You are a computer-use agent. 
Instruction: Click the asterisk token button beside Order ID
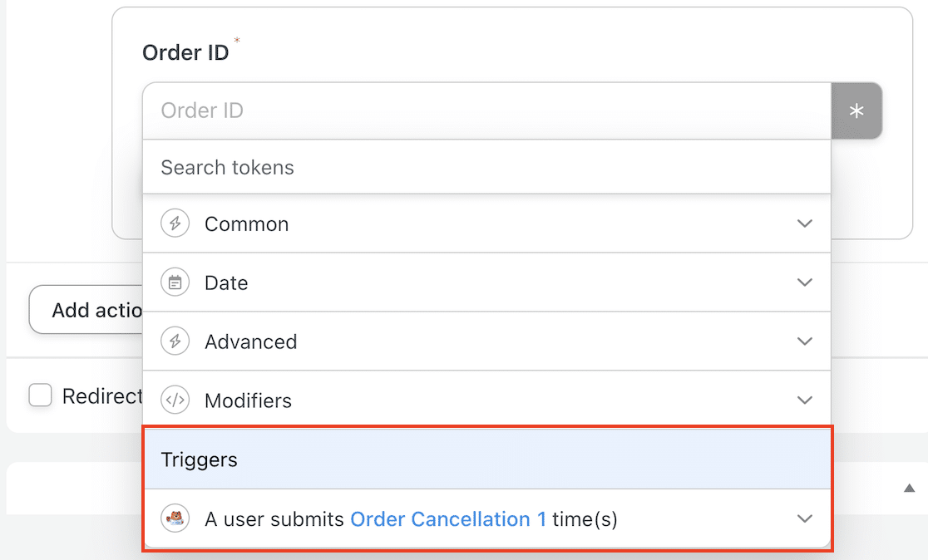click(x=856, y=111)
